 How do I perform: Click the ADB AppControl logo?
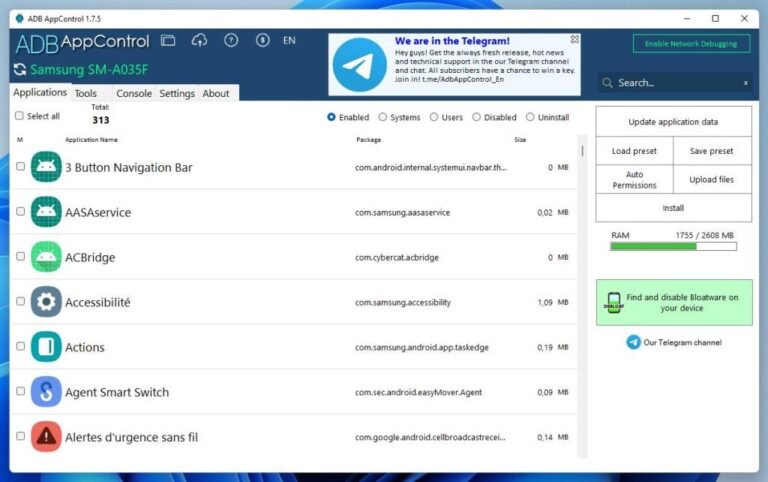coord(82,43)
